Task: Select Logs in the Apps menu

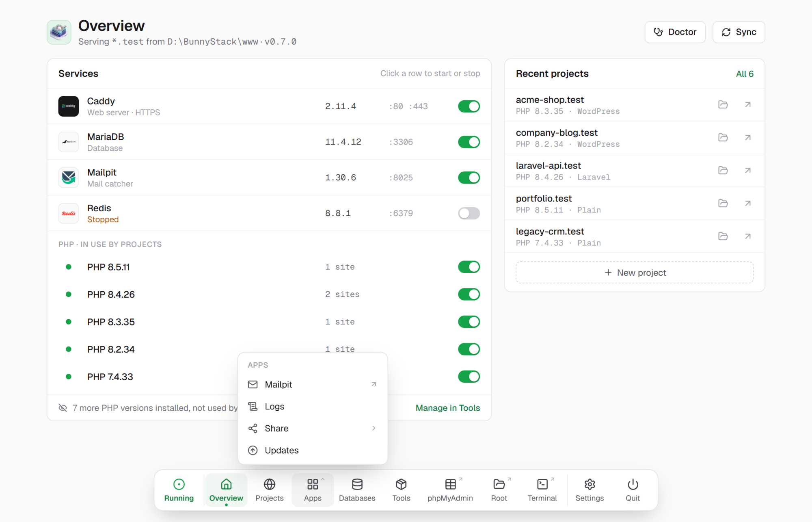Action: (x=313, y=406)
